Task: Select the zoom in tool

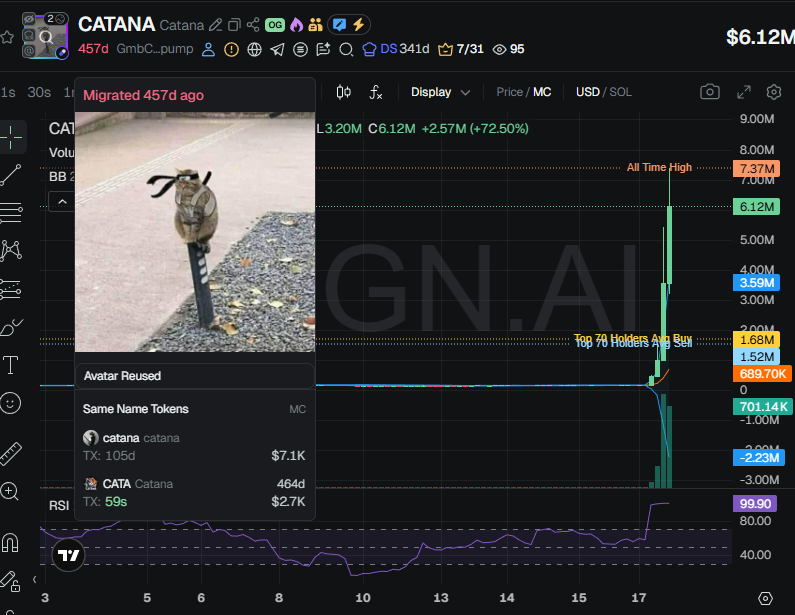Action: click(x=10, y=491)
